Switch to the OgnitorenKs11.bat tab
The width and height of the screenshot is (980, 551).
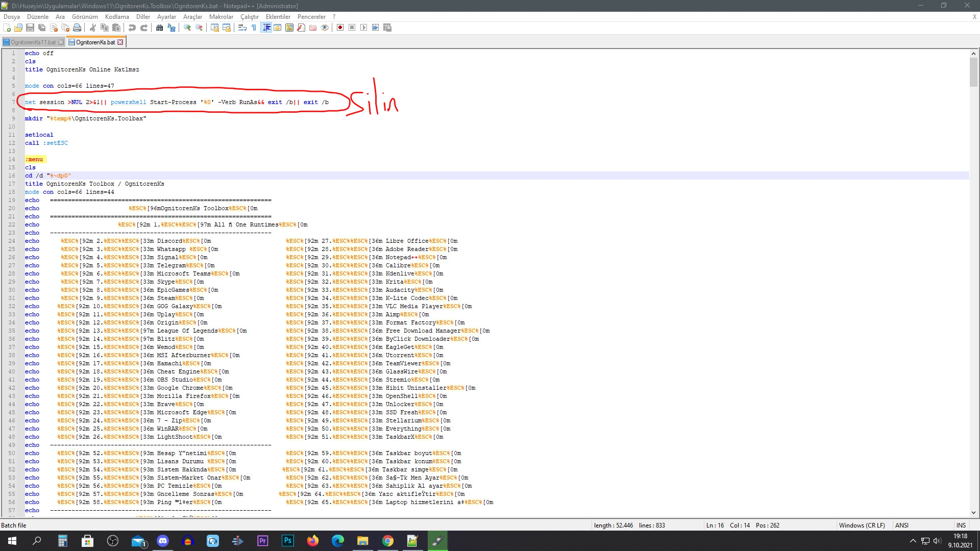coord(33,42)
